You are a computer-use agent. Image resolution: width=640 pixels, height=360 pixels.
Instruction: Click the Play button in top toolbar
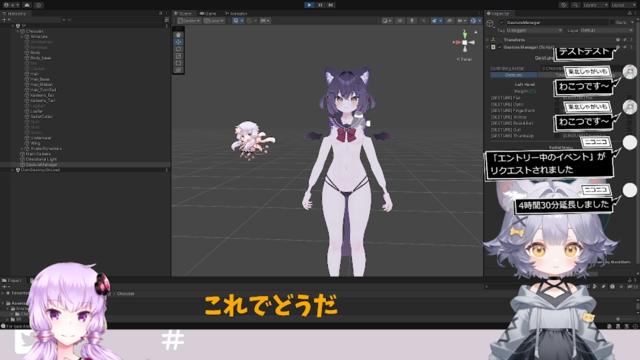309,5
